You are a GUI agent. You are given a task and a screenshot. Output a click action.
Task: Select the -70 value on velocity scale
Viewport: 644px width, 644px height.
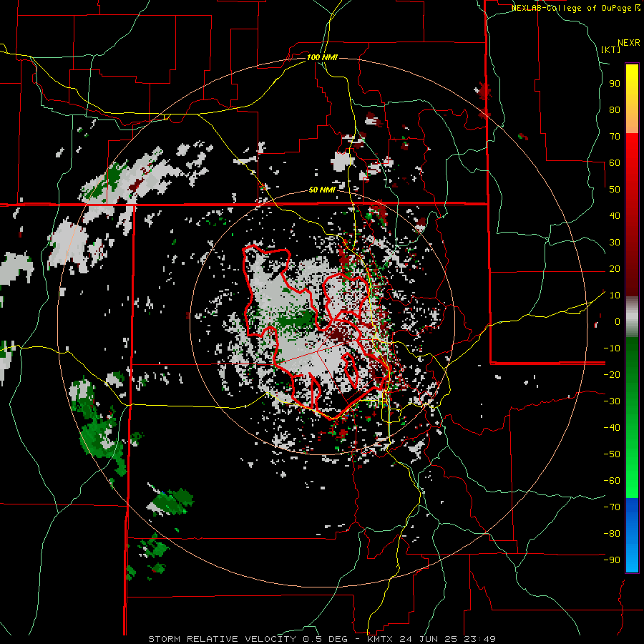[x=612, y=507]
